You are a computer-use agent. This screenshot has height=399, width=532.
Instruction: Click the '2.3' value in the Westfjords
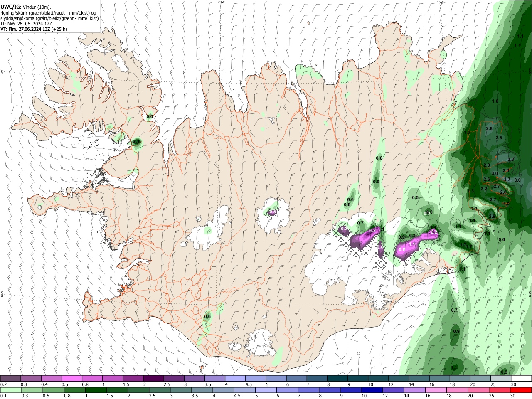pyautogui.click(x=136, y=142)
